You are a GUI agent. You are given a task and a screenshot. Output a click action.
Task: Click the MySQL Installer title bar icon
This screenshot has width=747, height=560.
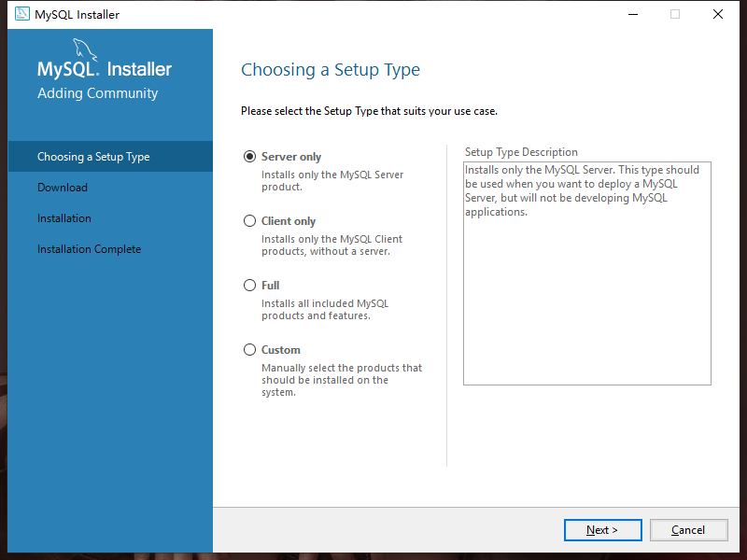pos(21,14)
